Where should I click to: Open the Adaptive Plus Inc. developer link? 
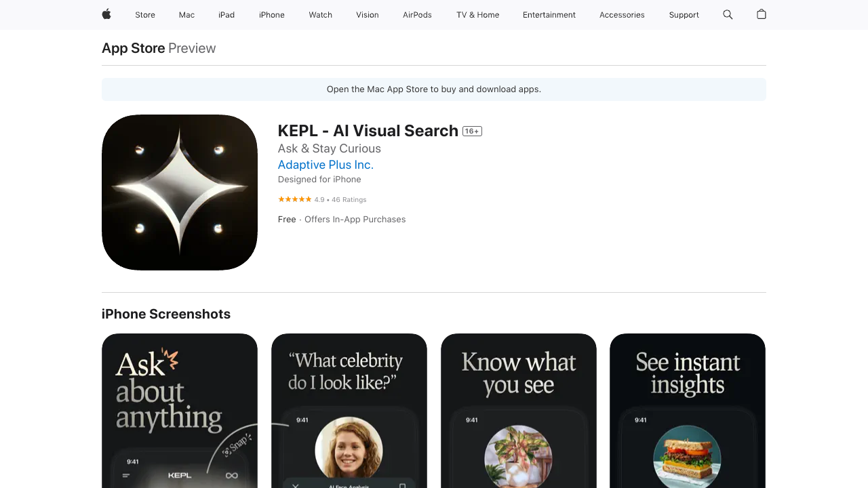click(x=325, y=165)
